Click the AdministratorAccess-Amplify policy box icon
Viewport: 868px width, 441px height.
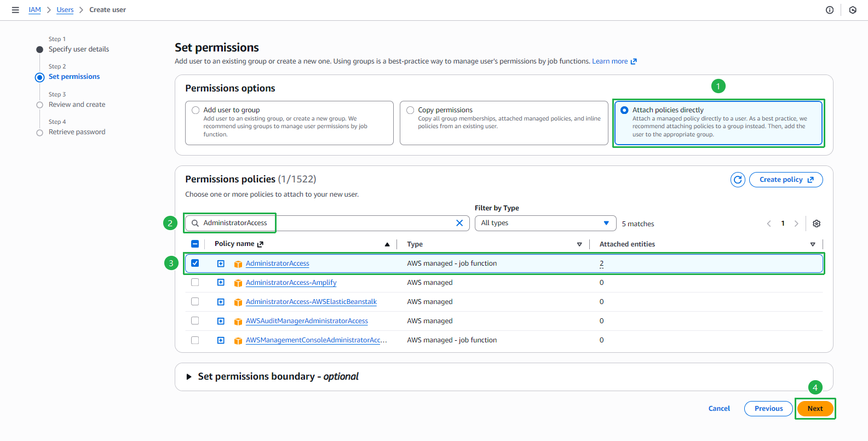[238, 283]
